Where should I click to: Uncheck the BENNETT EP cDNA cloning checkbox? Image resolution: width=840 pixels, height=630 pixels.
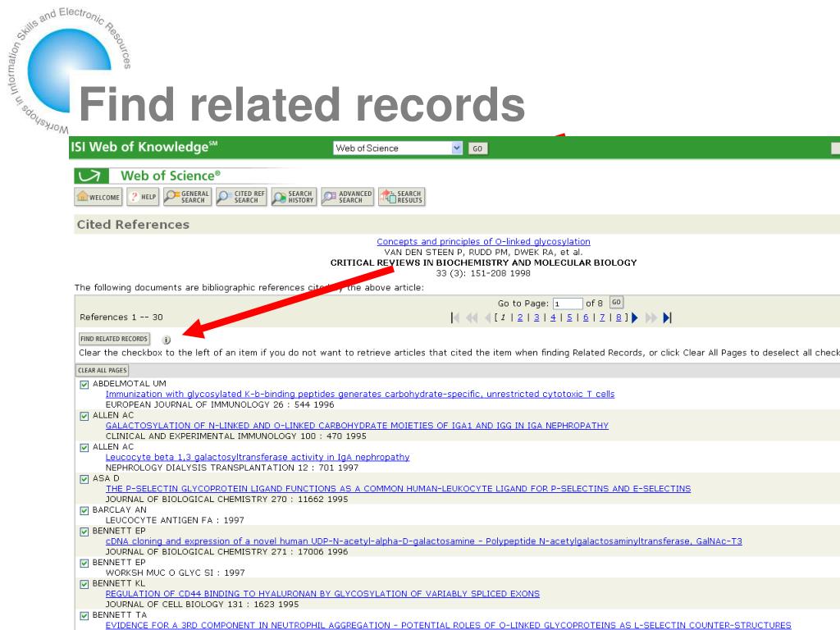[x=84, y=532]
